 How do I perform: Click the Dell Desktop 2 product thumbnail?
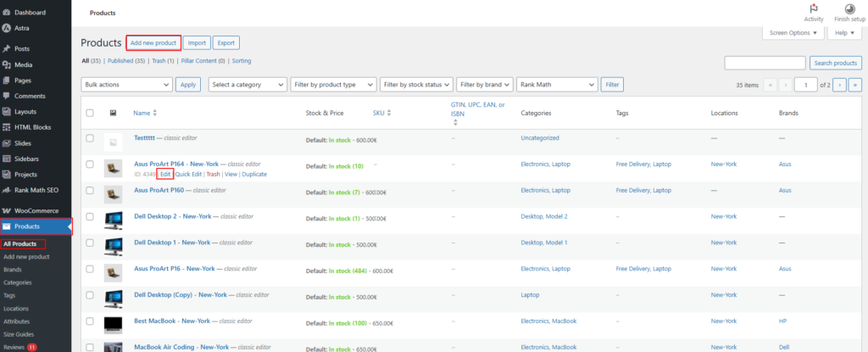(x=113, y=217)
